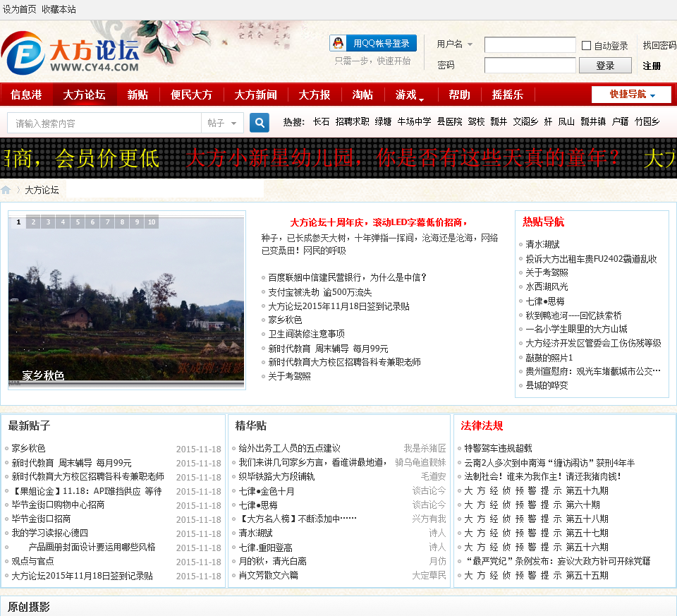Open the 淘帖 nav item
Image resolution: width=677 pixels, height=616 pixels.
pyautogui.click(x=362, y=95)
